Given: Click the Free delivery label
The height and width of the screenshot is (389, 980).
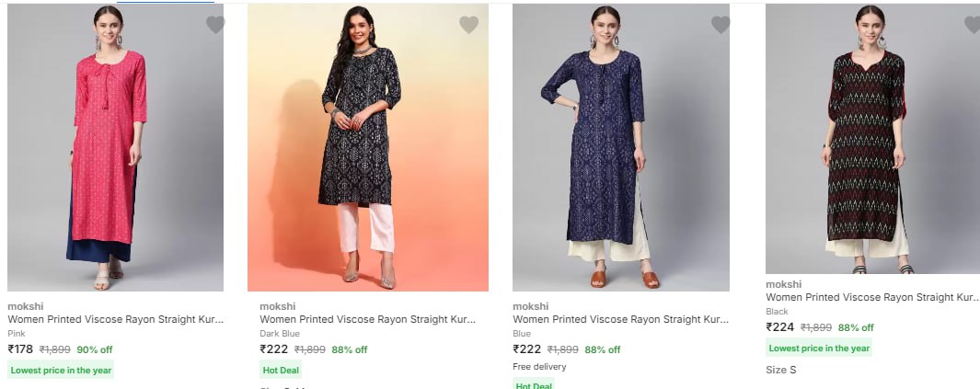Looking at the screenshot, I should (x=541, y=366).
